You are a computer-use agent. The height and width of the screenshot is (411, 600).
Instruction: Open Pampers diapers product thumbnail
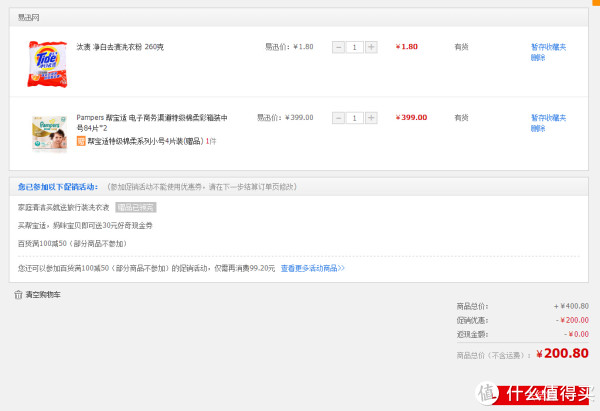[x=49, y=132]
